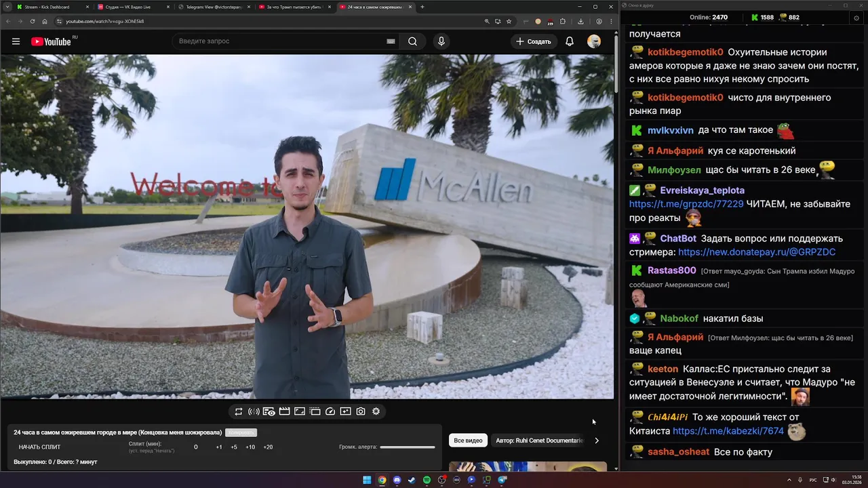The width and height of the screenshot is (868, 488).
Task: Open playback speed gauge icon in toolbar
Action: (x=330, y=411)
